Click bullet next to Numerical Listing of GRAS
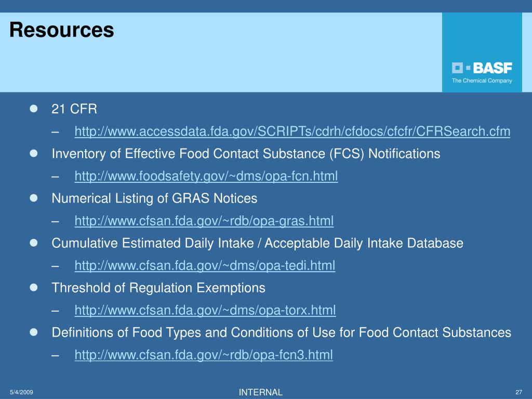 pos(34,198)
